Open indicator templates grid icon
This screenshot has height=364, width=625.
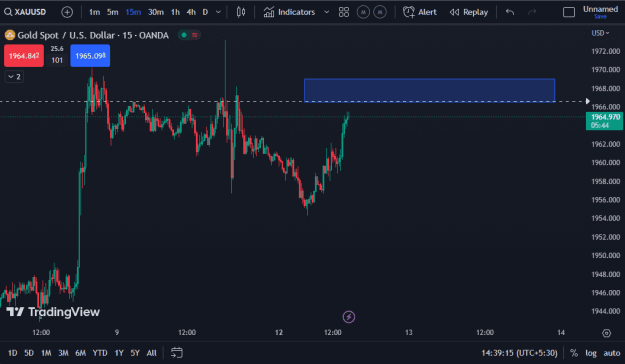pyautogui.click(x=344, y=12)
